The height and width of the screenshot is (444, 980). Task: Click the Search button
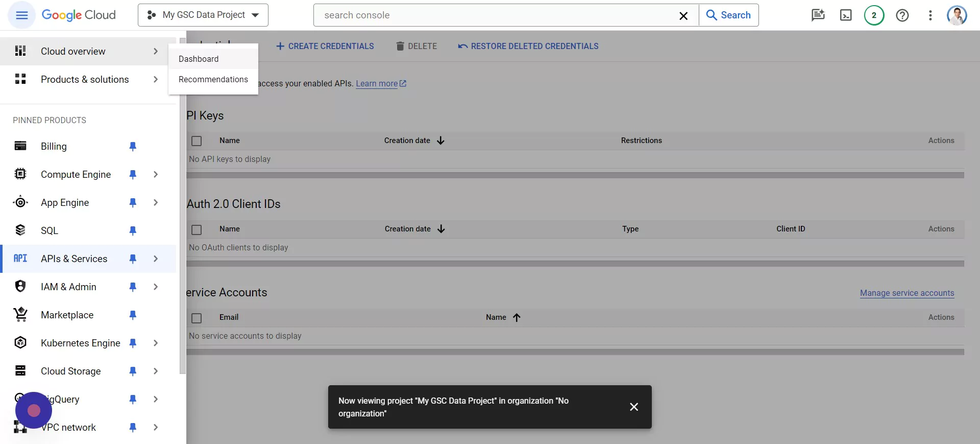tap(728, 15)
